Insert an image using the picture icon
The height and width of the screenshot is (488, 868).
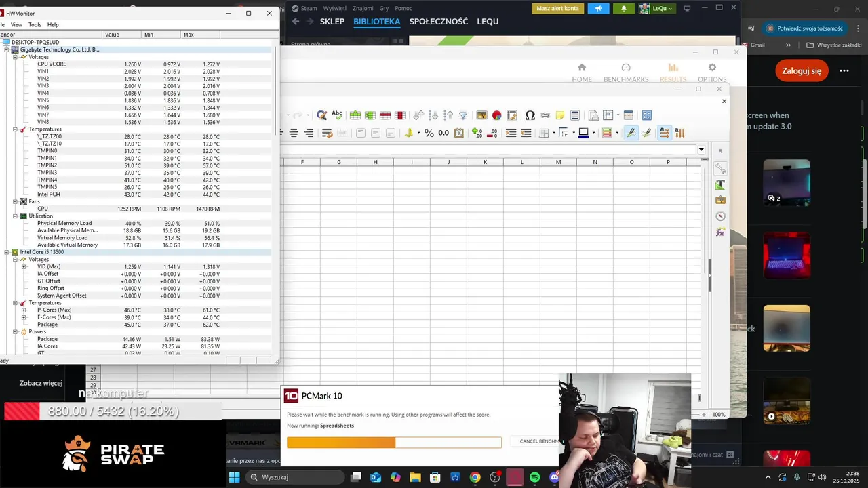[x=481, y=115]
